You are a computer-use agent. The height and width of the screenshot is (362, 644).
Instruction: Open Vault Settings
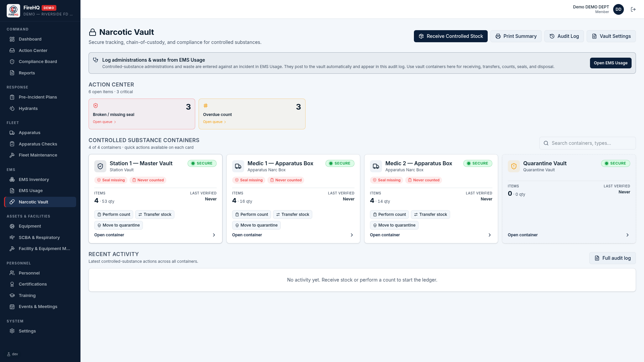(611, 36)
